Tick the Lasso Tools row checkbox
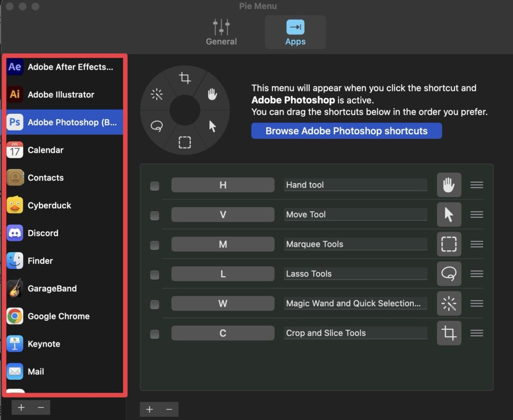The width and height of the screenshot is (513, 420). 154,274
